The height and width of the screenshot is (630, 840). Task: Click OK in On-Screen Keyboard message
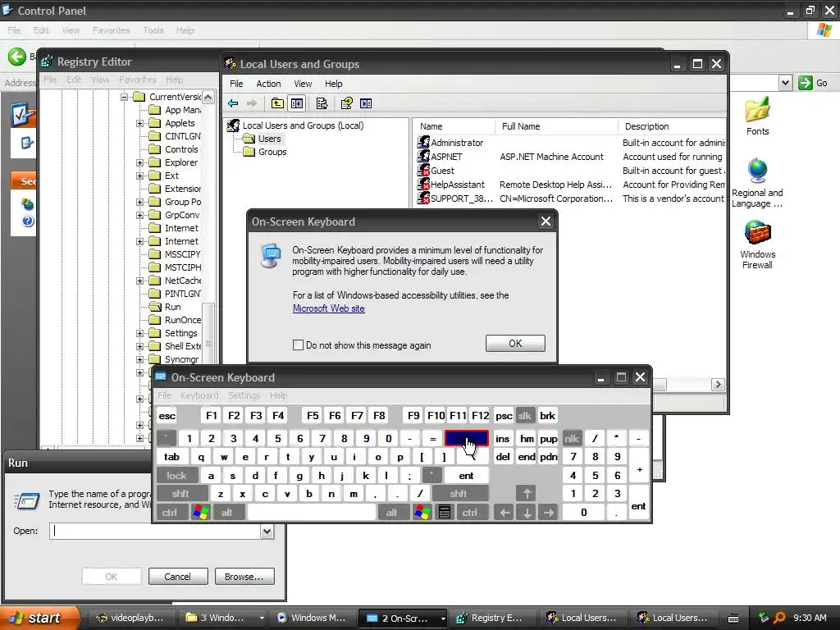click(515, 344)
